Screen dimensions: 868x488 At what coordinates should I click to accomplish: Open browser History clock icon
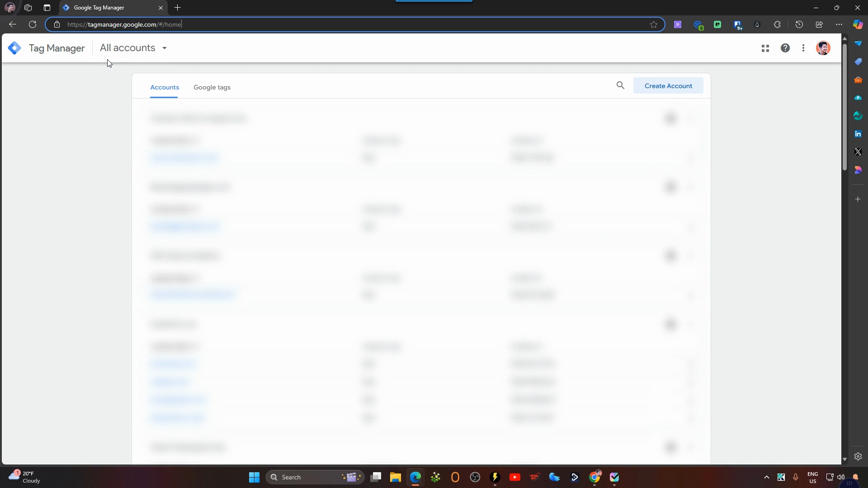(799, 24)
